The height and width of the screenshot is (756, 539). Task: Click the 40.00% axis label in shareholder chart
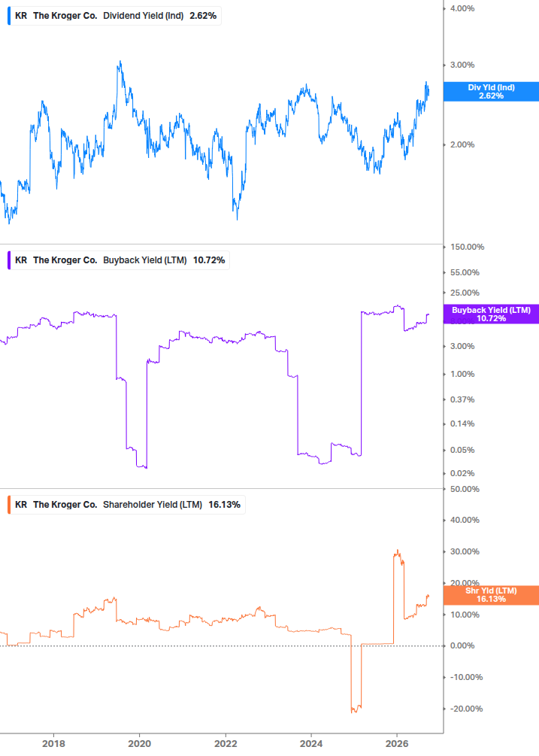click(x=465, y=521)
